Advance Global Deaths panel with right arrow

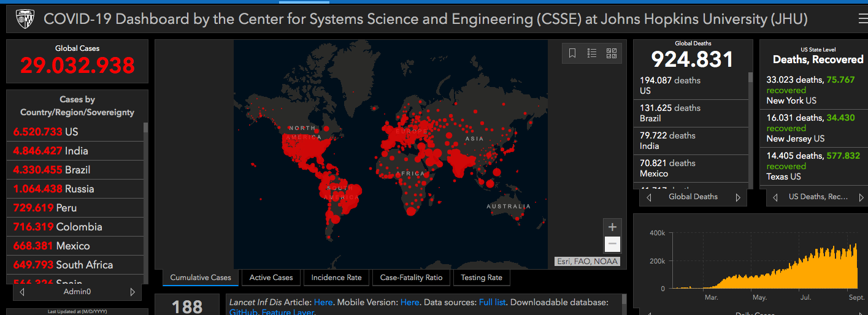click(738, 197)
